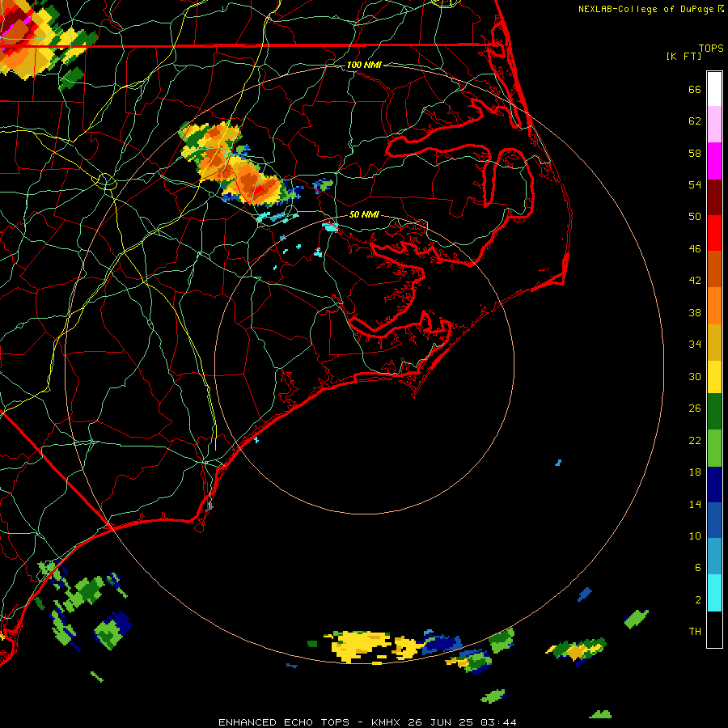The height and width of the screenshot is (728, 728).
Task: Click the "10" legend value
Action: 695,535
